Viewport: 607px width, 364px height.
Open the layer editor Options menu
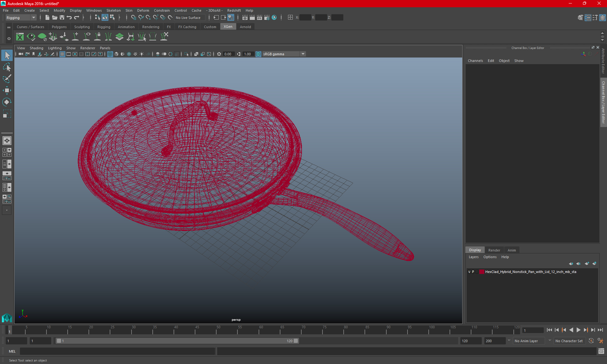pos(490,257)
